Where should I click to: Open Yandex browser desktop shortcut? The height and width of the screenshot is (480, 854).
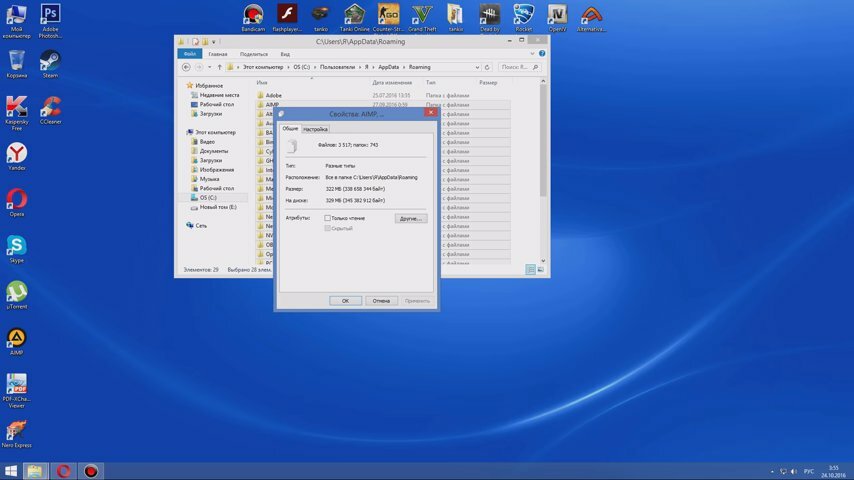pyautogui.click(x=16, y=156)
